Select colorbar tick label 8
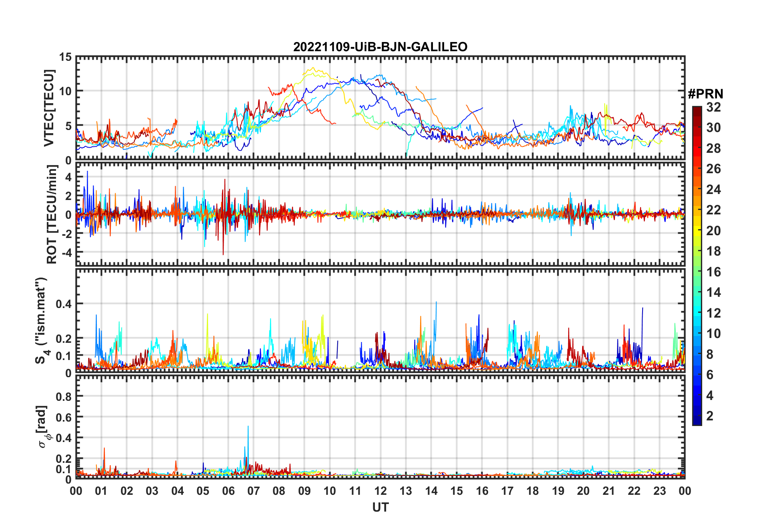The image size is (761, 532). click(710, 354)
